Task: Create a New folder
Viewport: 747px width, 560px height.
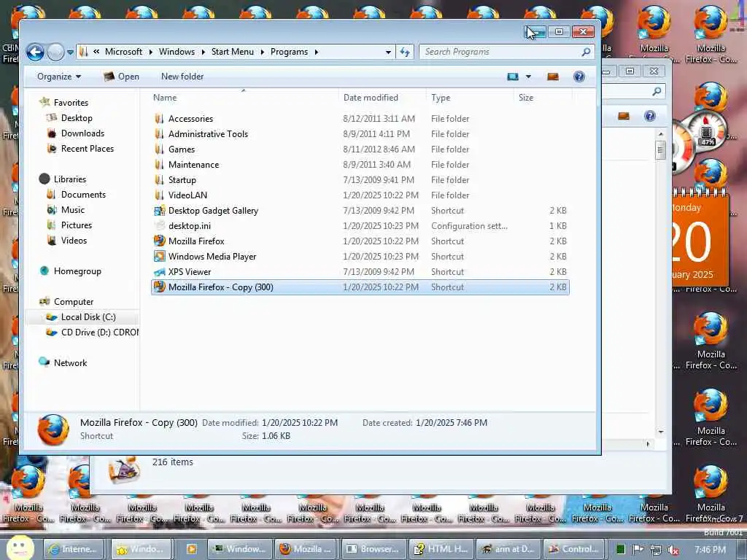Action: point(182,77)
